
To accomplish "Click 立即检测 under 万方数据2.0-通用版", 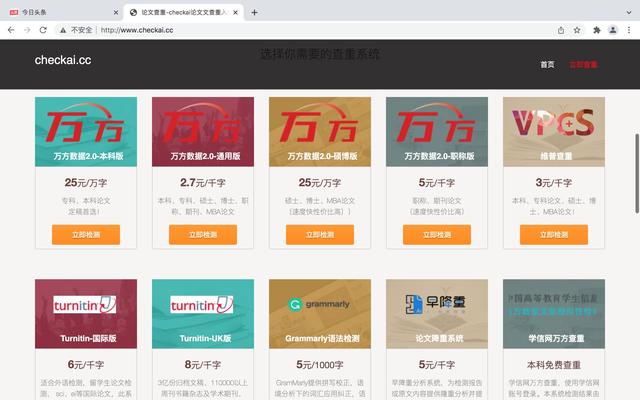I will [203, 235].
